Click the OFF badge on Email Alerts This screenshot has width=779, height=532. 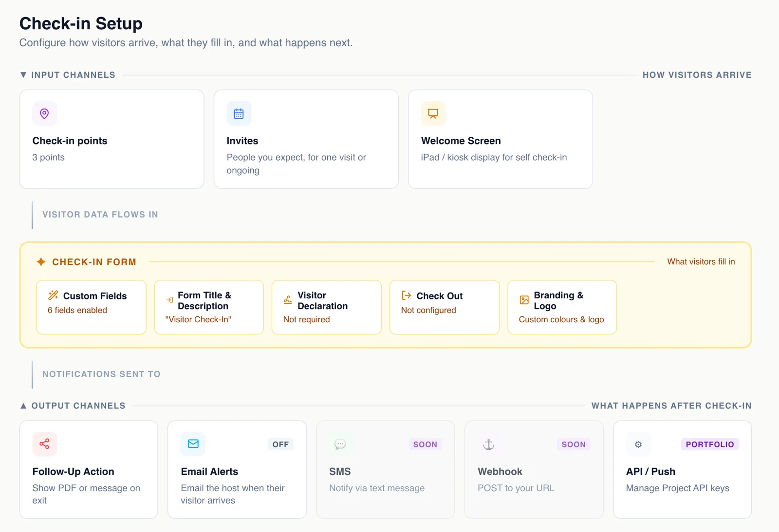point(280,444)
